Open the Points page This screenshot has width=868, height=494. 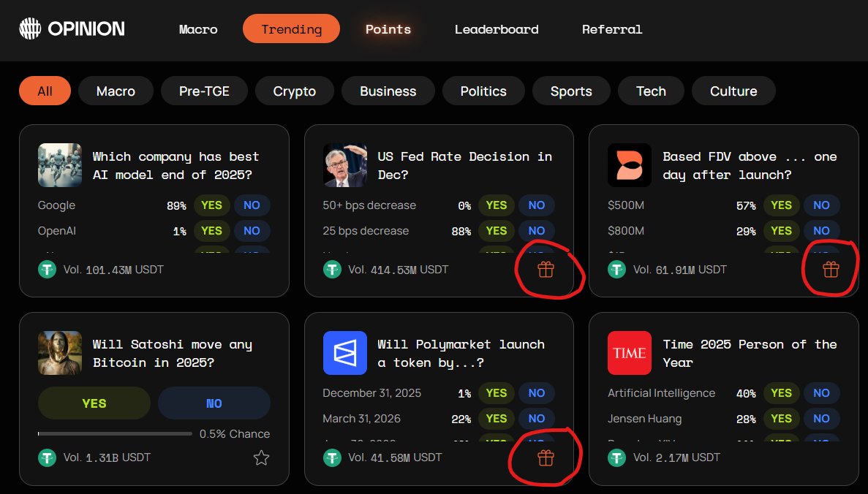[388, 29]
